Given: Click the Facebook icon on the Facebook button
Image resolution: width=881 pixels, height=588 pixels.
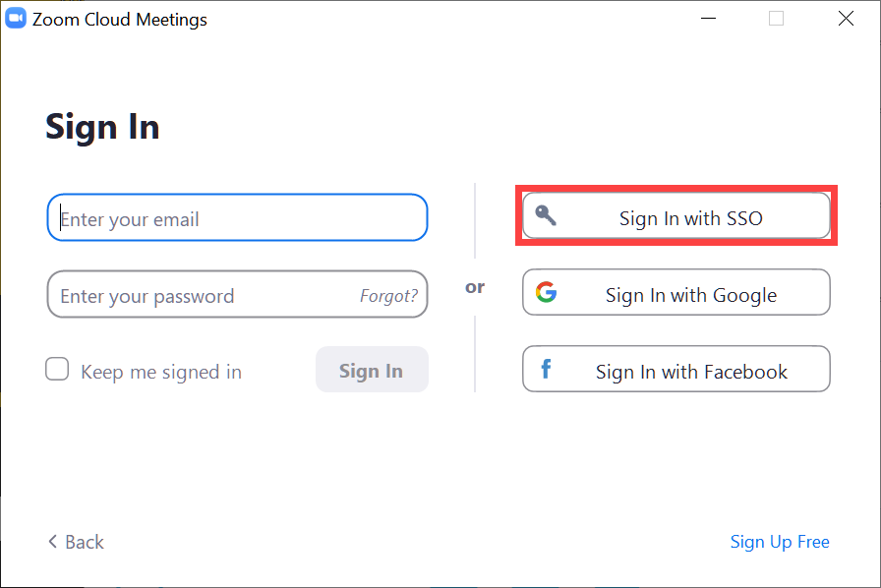Looking at the screenshot, I should (547, 369).
